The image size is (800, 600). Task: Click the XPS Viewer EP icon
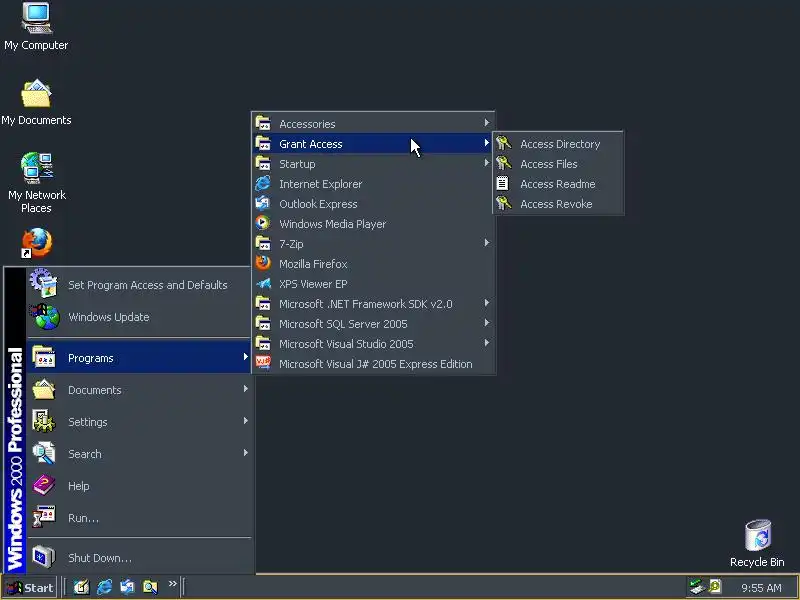click(264, 283)
